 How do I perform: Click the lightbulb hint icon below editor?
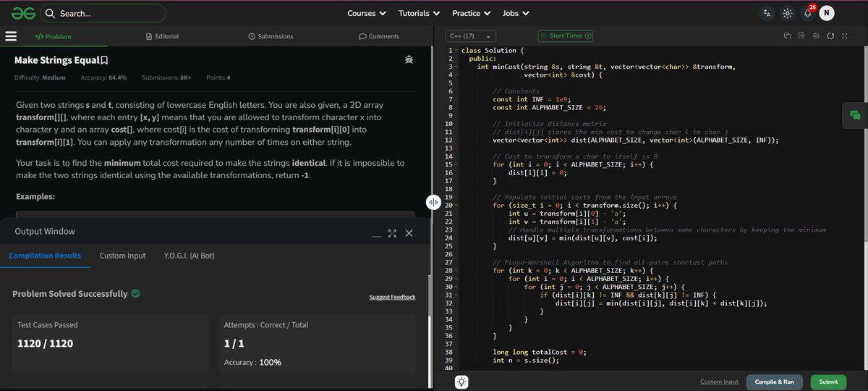point(461,382)
